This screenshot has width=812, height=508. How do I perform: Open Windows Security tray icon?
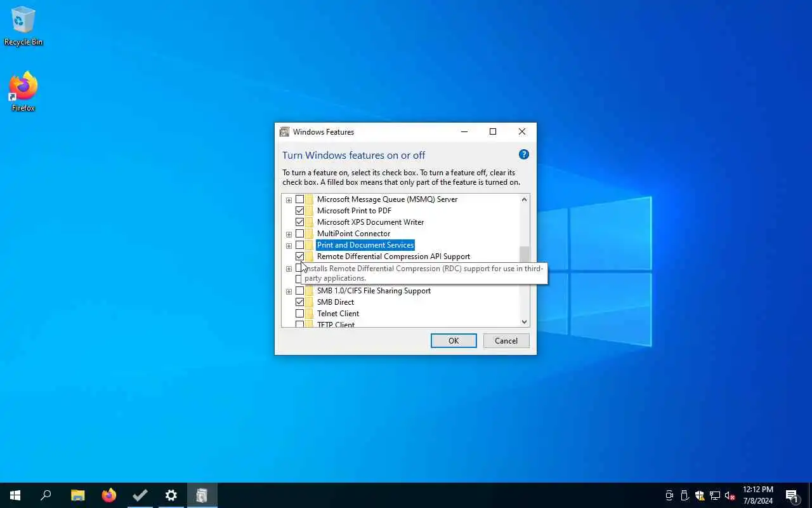[700, 495]
